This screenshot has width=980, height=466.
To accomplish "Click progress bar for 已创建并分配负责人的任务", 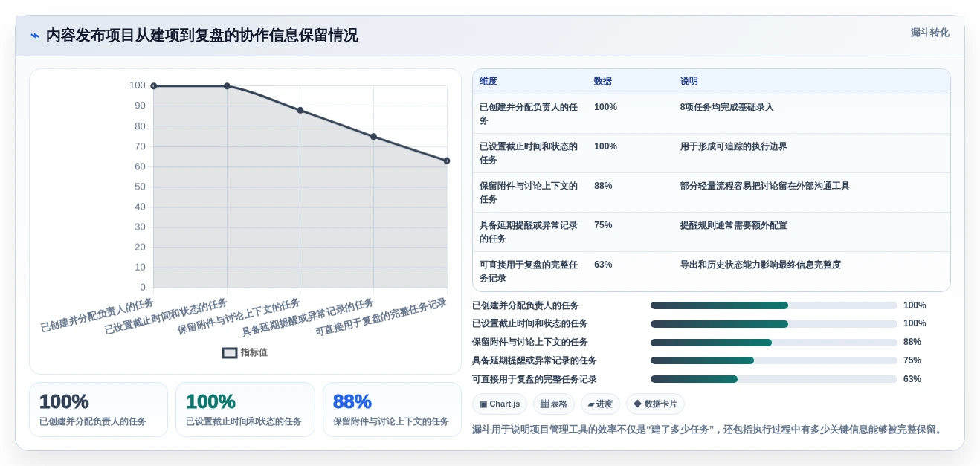I will 774,305.
